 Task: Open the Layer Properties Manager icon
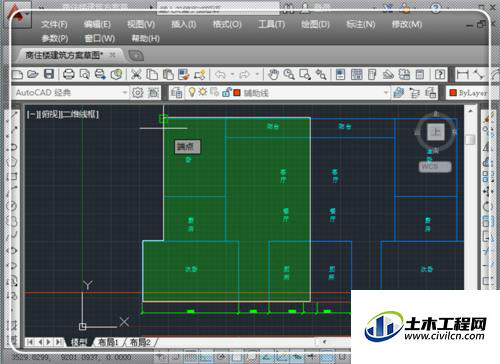coord(176,92)
